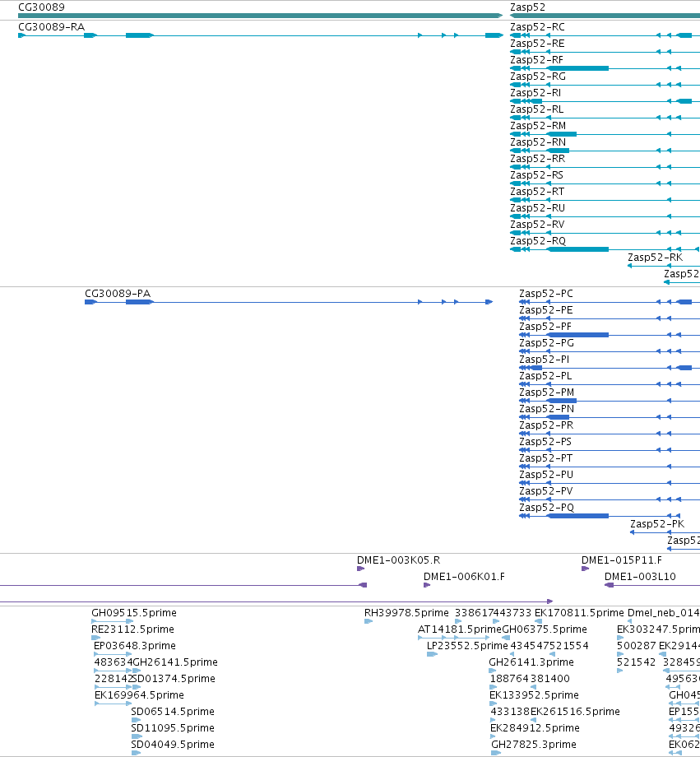Click the Zasp52-RS transcript label
This screenshot has height=757, width=700.
[x=537, y=174]
